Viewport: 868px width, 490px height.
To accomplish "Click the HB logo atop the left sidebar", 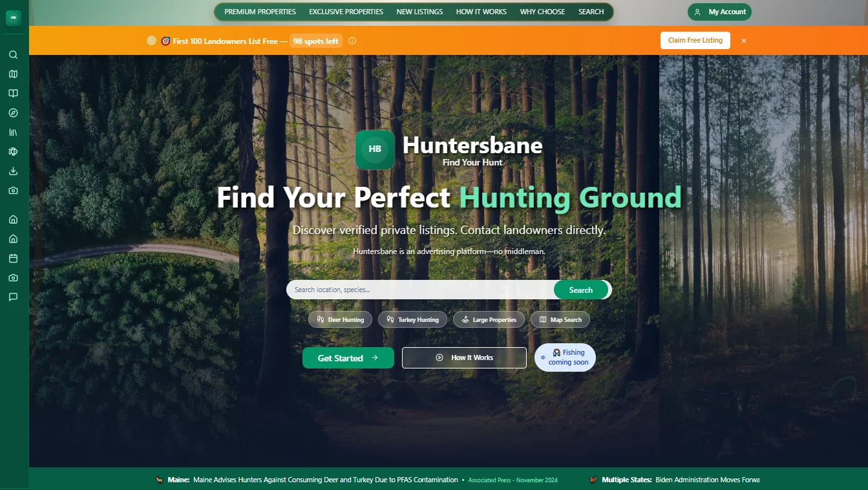I will pyautogui.click(x=13, y=18).
